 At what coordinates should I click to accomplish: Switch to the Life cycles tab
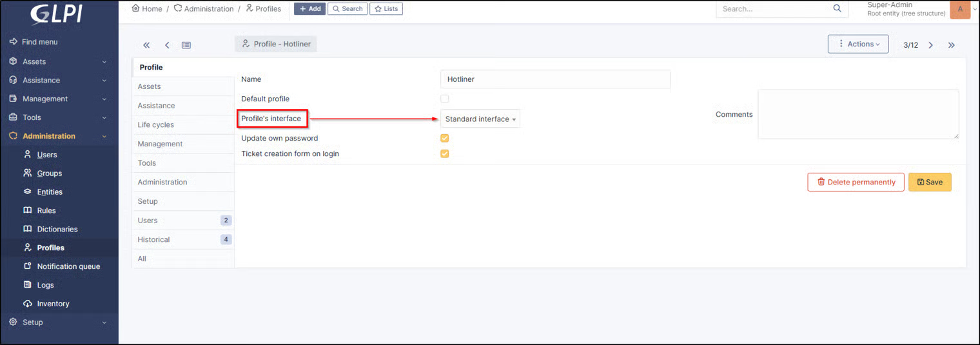point(183,124)
